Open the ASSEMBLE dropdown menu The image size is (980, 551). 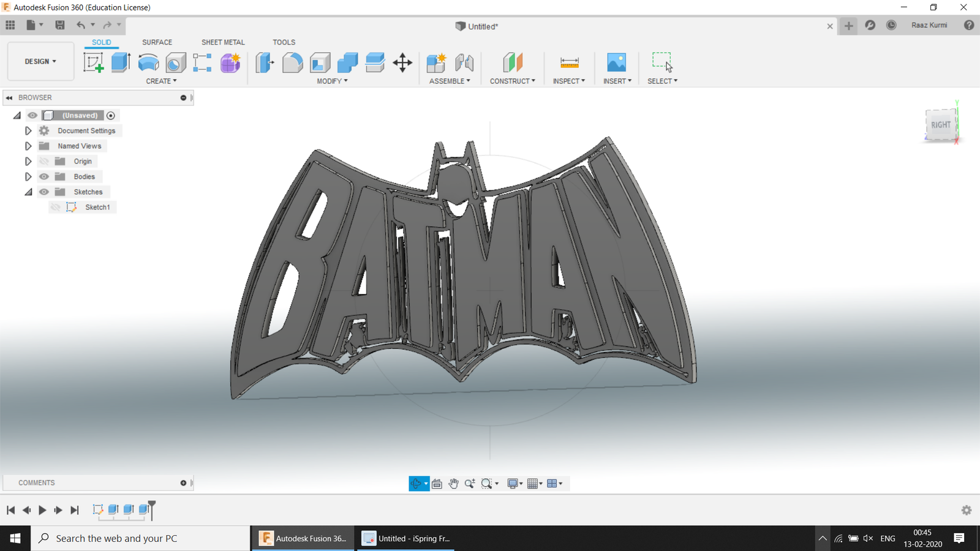coord(450,81)
